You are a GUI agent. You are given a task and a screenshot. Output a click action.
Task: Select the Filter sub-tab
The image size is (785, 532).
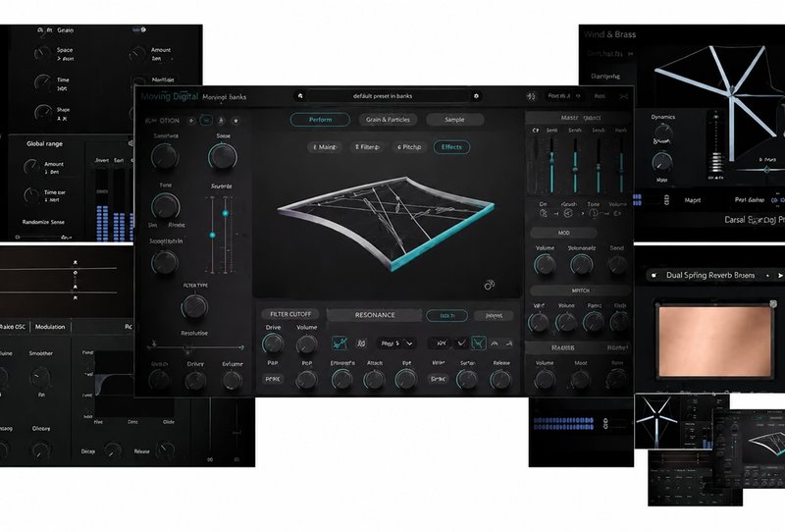click(x=367, y=147)
